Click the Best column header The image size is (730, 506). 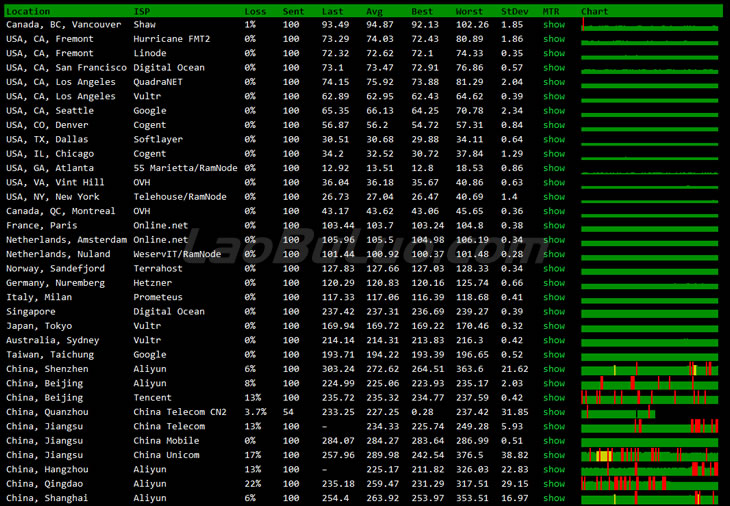click(422, 11)
